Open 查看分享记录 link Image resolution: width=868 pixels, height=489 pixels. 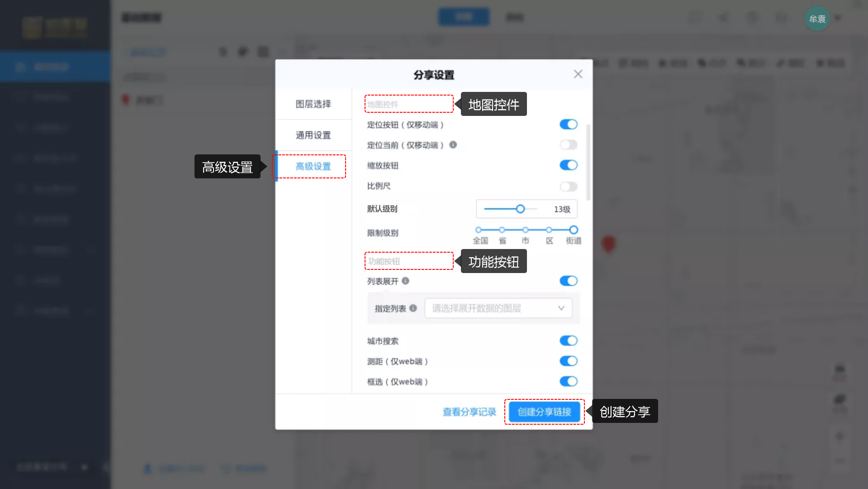[x=469, y=412]
